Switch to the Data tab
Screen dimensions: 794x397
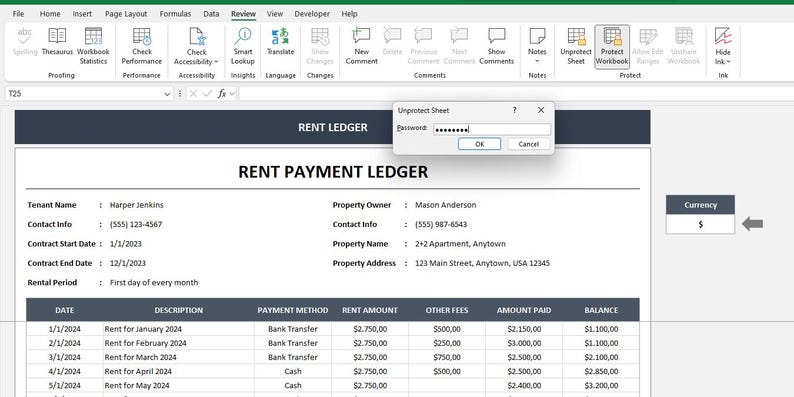pyautogui.click(x=211, y=14)
